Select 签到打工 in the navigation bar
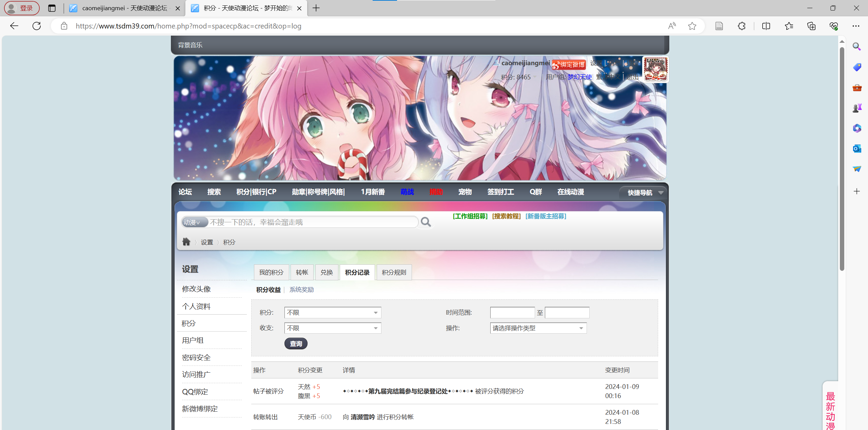The height and width of the screenshot is (430, 868). (x=500, y=192)
